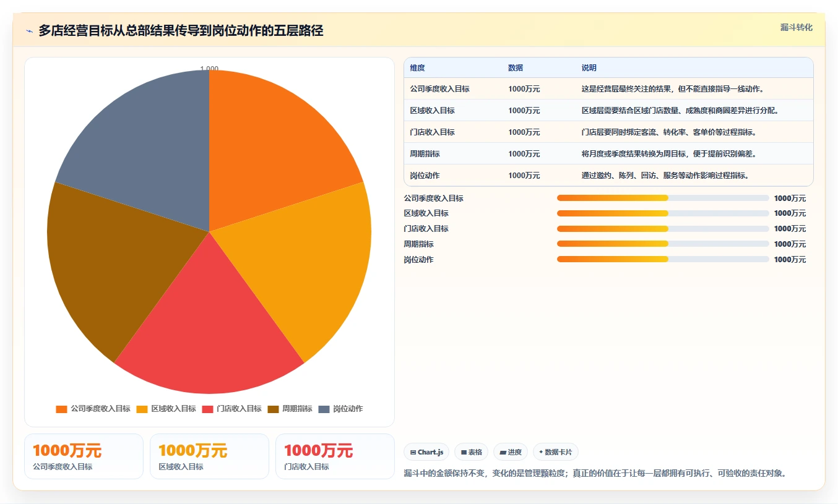Viewport: 838px width, 504px height.
Task: Select the 表格 chip
Action: click(472, 452)
